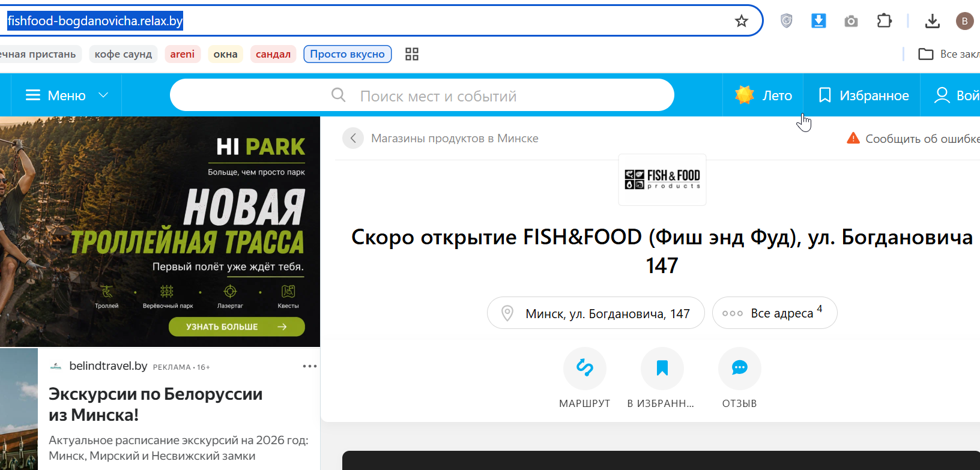Open the 'Все закладки' bookmarks folder

coord(949,54)
